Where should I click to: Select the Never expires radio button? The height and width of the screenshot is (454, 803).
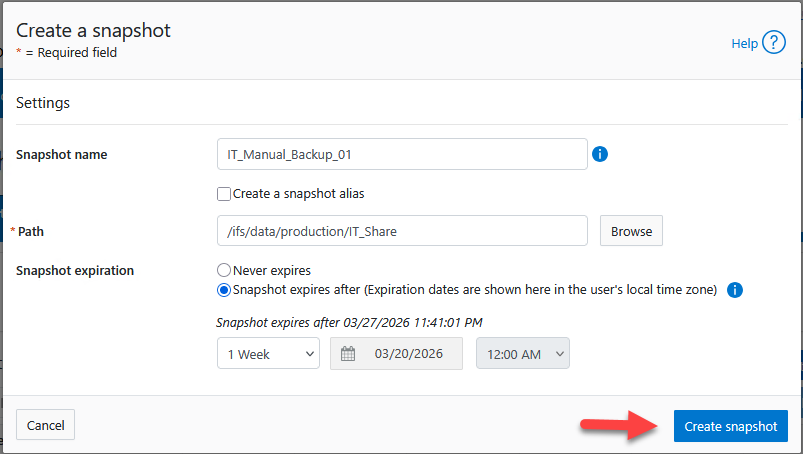click(224, 270)
